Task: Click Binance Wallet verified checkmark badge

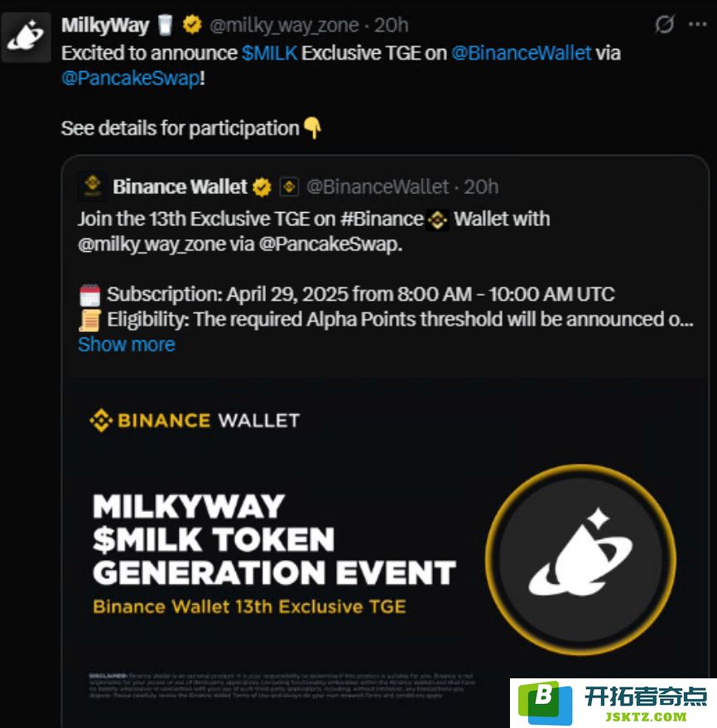Action: pos(262,187)
